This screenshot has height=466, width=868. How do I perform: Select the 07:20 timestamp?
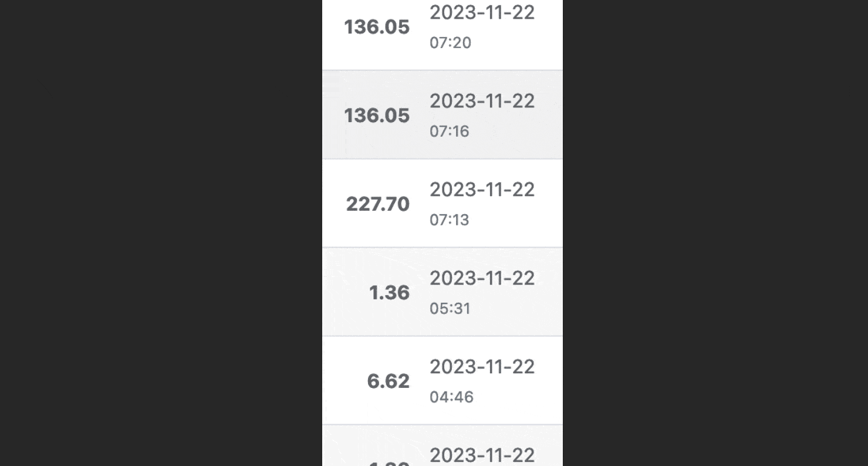[x=450, y=43]
